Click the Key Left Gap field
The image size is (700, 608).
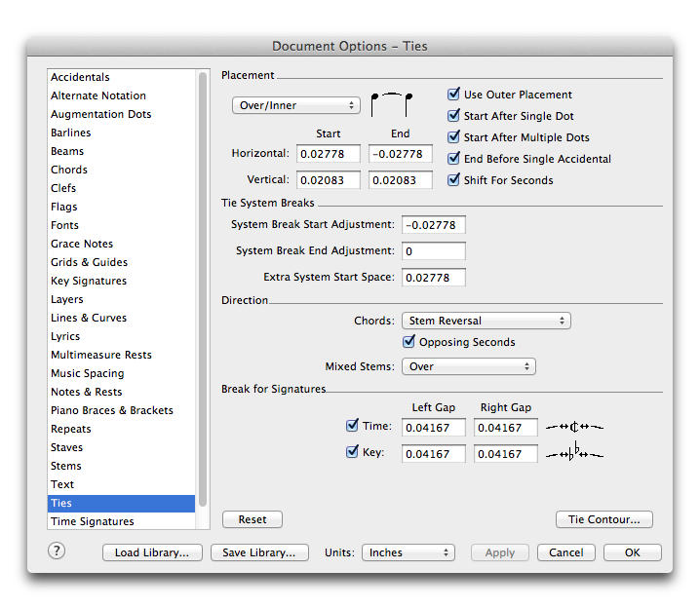click(x=434, y=454)
